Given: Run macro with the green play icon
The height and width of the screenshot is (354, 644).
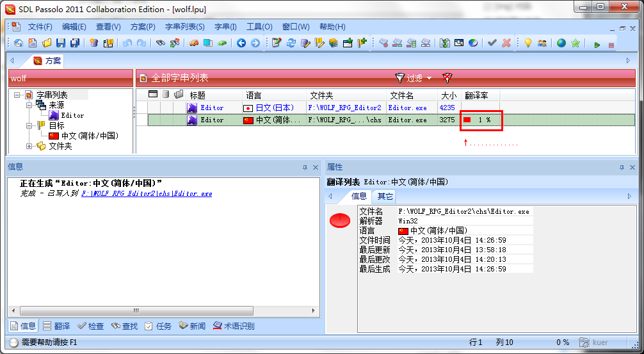Looking at the screenshot, I should [x=597, y=45].
